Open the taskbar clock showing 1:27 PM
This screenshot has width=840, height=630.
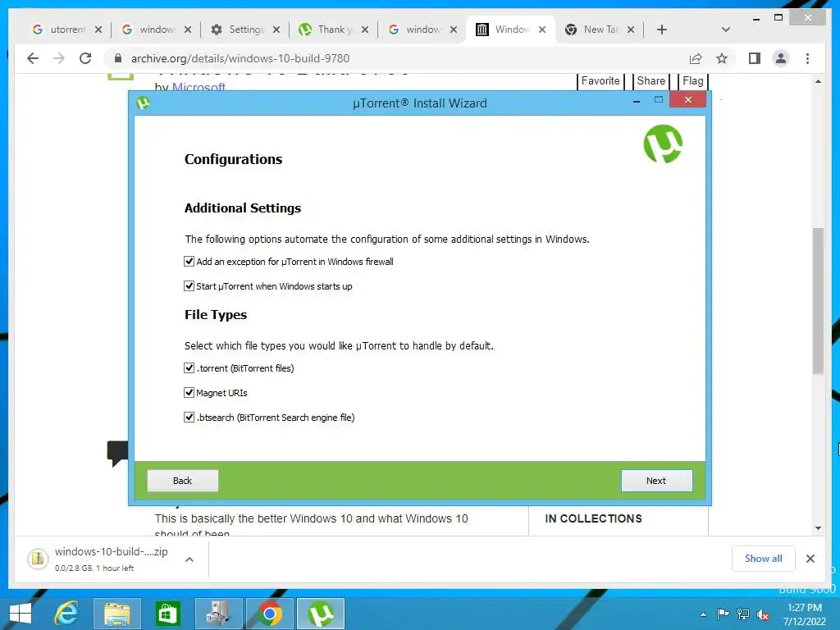pos(804,614)
